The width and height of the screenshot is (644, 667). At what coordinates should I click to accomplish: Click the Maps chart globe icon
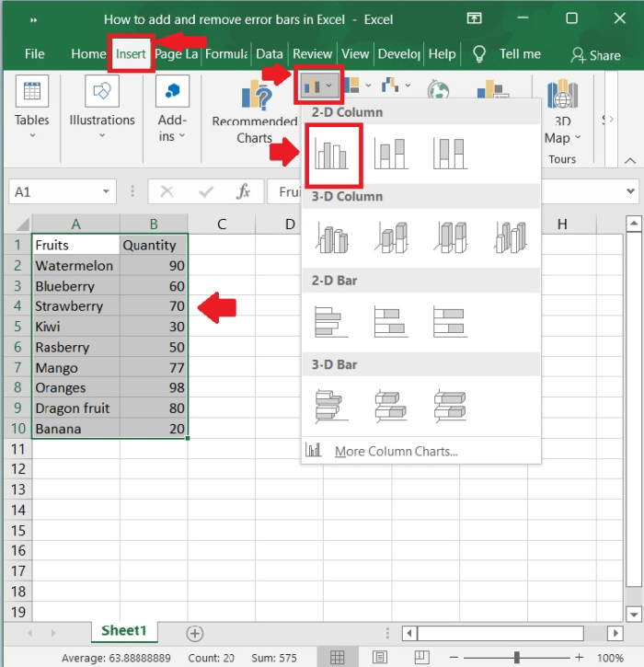tap(438, 88)
